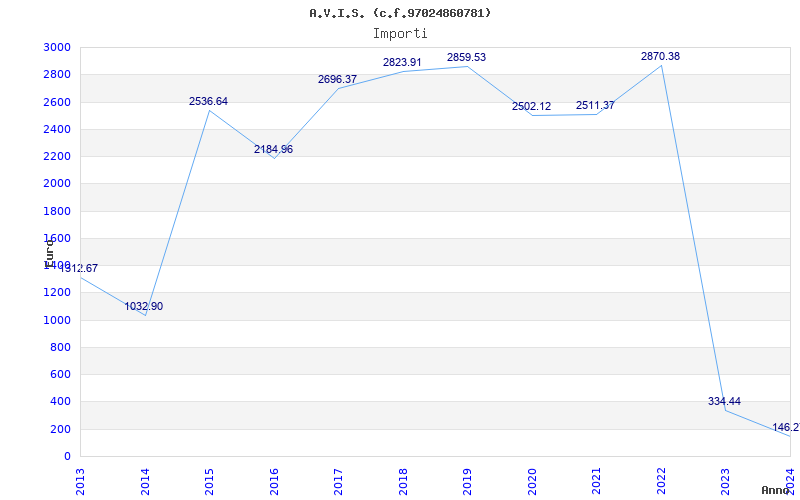Click the 1200 y-axis tick label
The width and height of the screenshot is (800, 500).
57,293
